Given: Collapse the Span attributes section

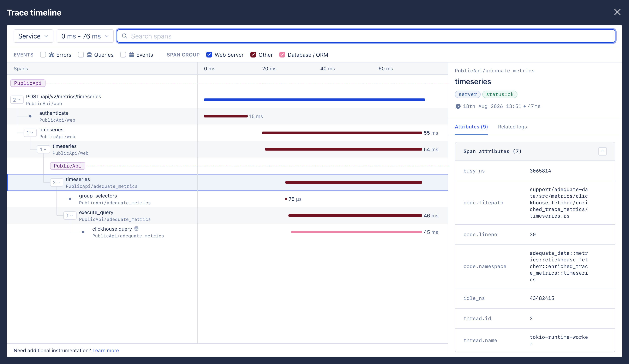Looking at the screenshot, I should point(602,151).
